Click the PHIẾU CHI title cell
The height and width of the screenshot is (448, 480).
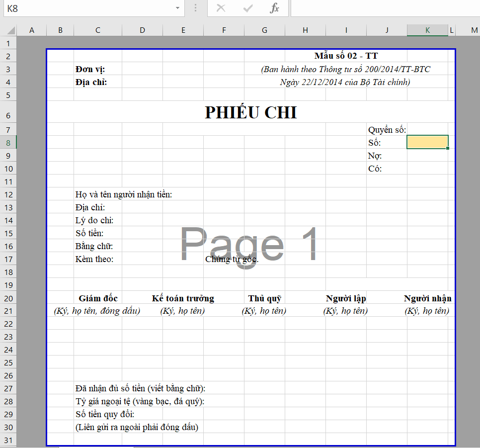(x=250, y=112)
